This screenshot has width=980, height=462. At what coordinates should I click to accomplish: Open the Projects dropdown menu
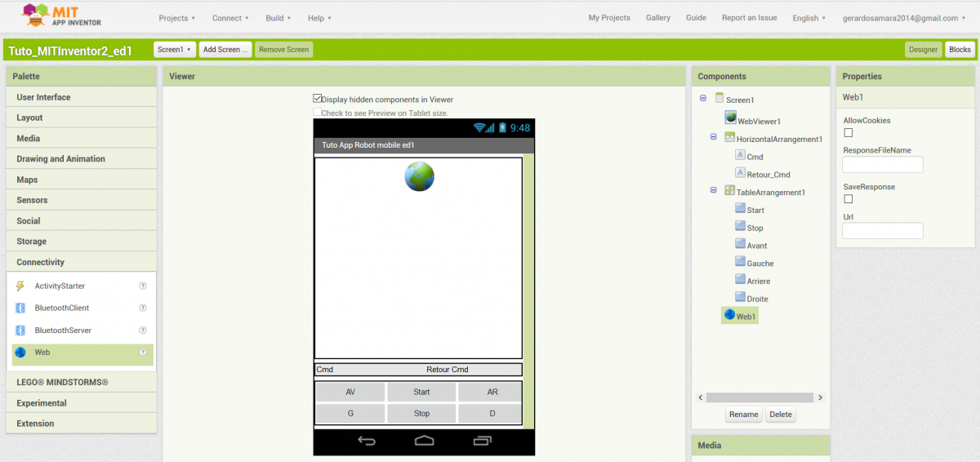tap(176, 18)
